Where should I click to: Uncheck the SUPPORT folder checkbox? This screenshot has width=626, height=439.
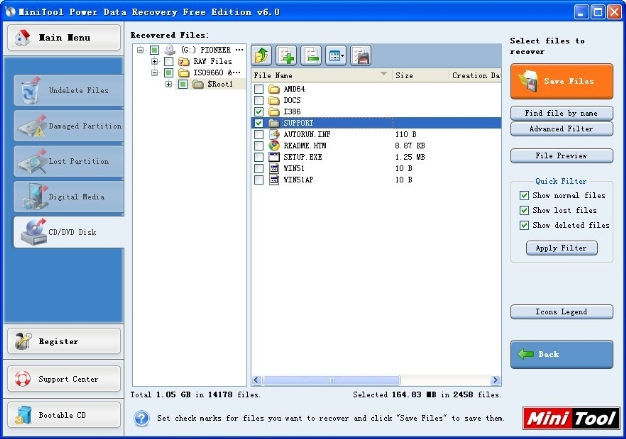[x=259, y=123]
